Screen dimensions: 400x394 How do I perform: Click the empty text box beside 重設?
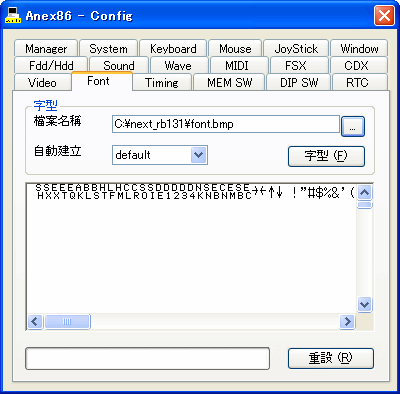click(147, 359)
